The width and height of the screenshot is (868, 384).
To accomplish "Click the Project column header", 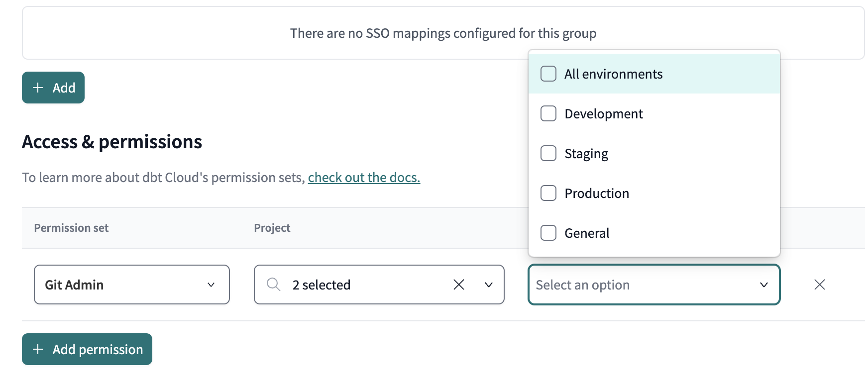I will tap(272, 228).
